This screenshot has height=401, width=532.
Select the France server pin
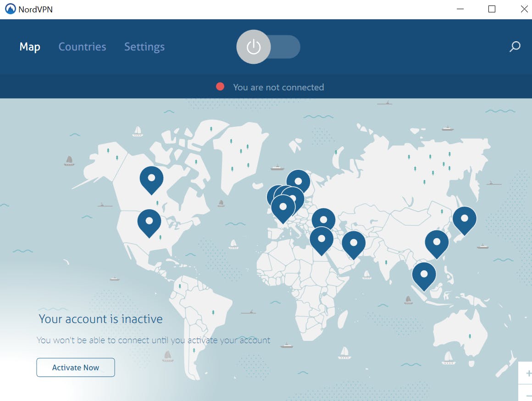tap(283, 209)
